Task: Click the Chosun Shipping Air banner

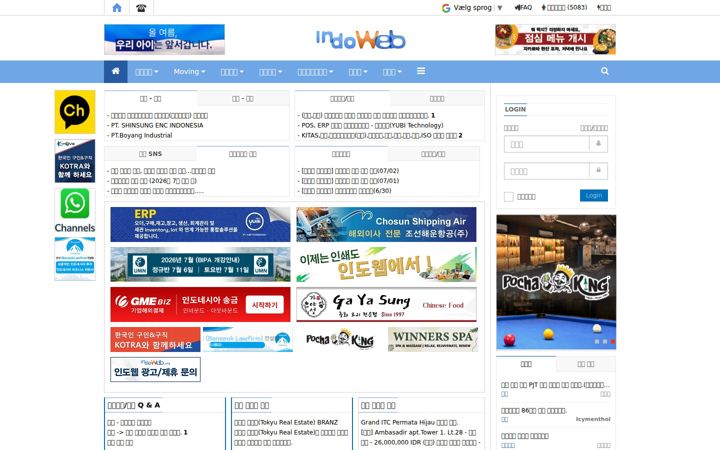Action: [x=386, y=224]
